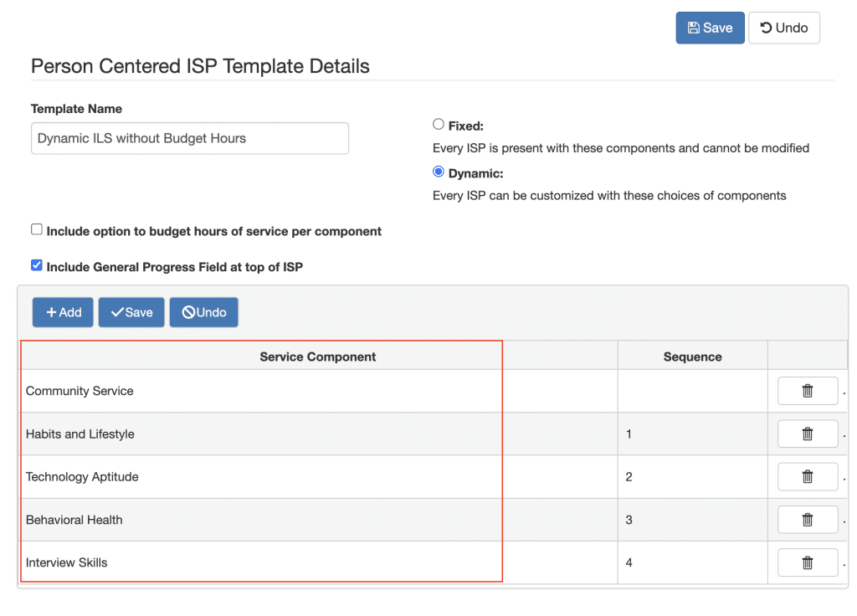This screenshot has width=857, height=616.
Task: Click the Interview Skills sequence cell
Action: click(x=692, y=562)
